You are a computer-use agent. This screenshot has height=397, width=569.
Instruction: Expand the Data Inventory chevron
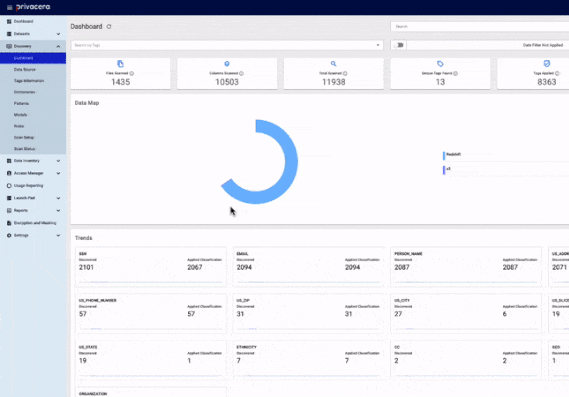coord(58,161)
